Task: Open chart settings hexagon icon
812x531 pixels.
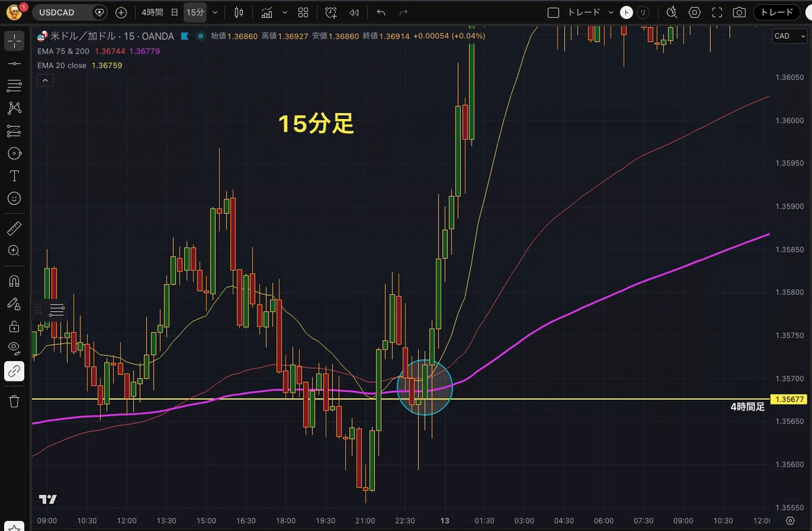Action: coord(694,12)
